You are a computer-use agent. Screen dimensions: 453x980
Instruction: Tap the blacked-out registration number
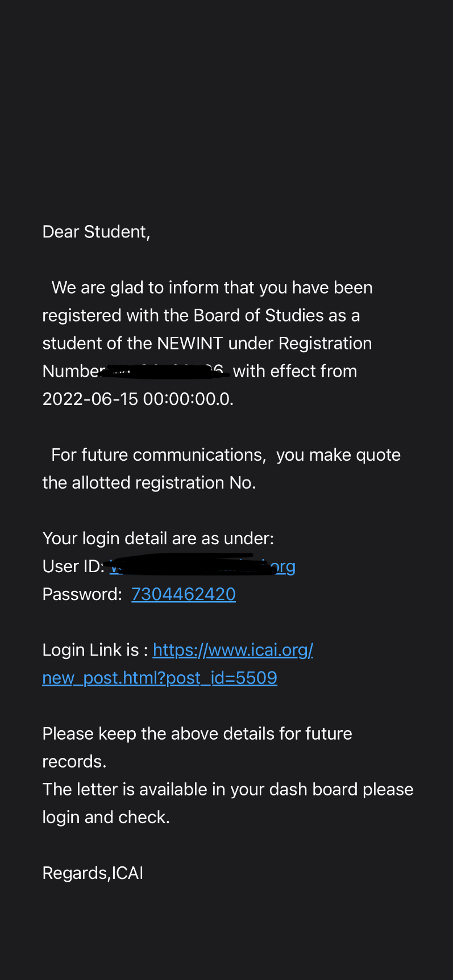pos(168,372)
